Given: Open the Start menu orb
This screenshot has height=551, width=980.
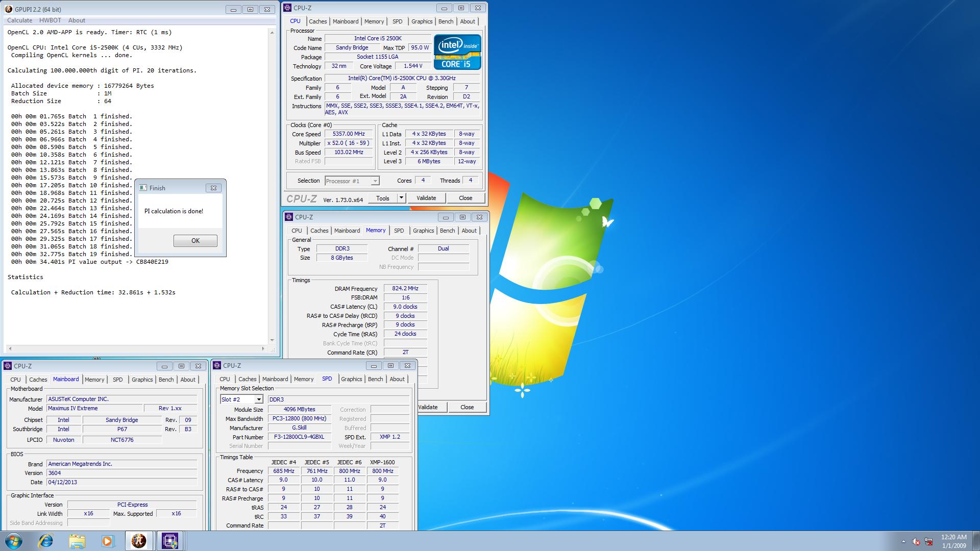Looking at the screenshot, I should (x=14, y=541).
